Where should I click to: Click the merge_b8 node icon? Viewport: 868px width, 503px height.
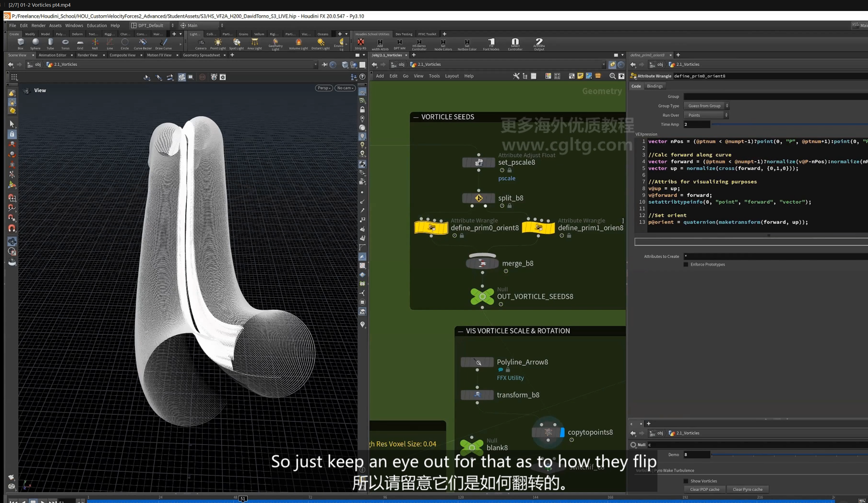coord(482,263)
